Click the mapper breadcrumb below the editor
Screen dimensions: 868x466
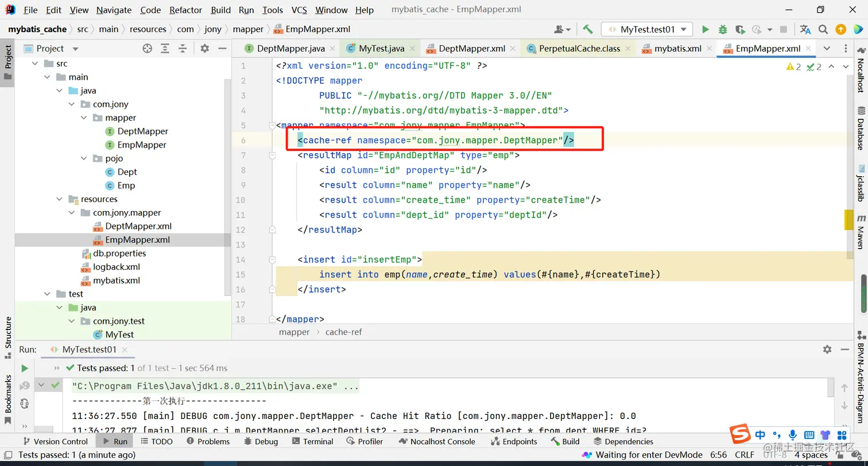point(294,332)
